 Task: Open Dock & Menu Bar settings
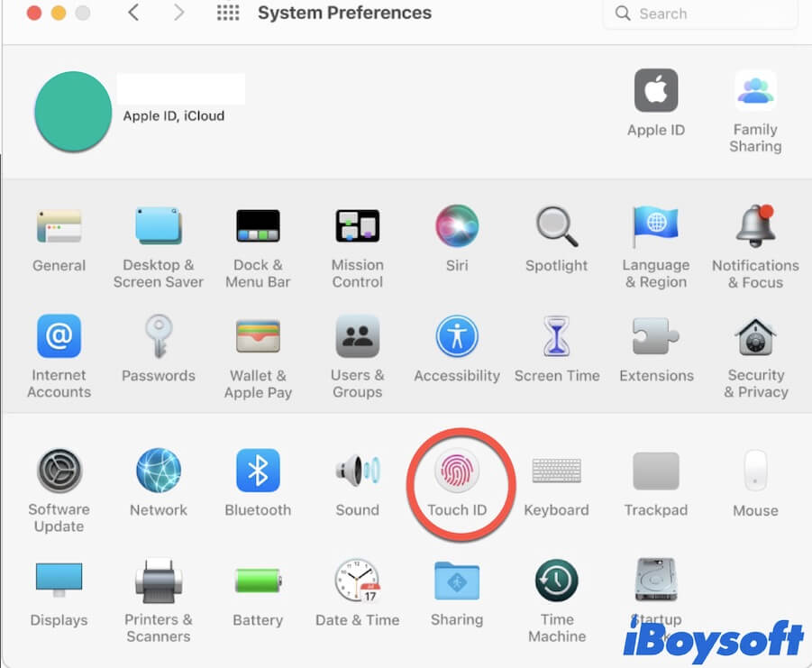click(x=258, y=226)
